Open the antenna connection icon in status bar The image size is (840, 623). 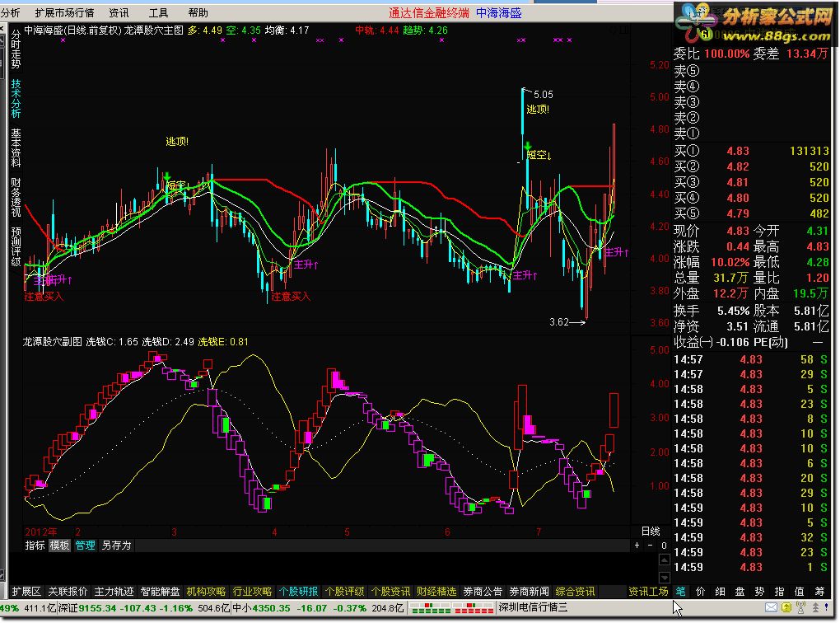coord(801,607)
